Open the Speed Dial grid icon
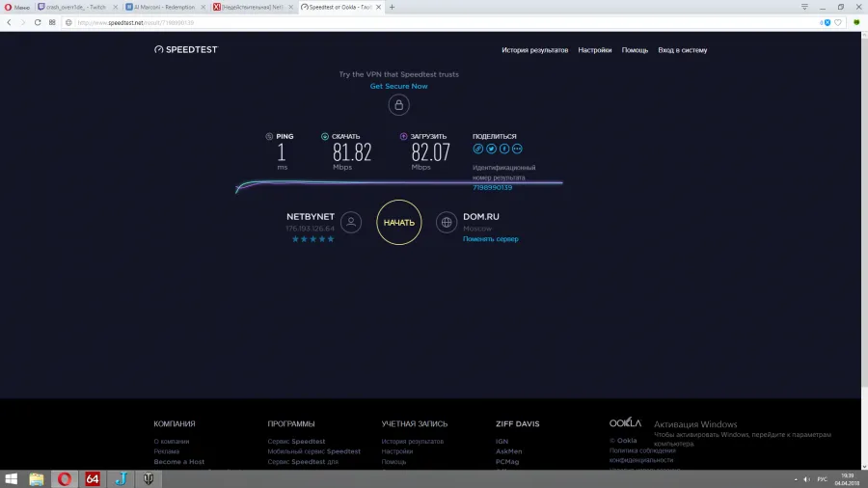The height and width of the screenshot is (488, 868). (52, 23)
